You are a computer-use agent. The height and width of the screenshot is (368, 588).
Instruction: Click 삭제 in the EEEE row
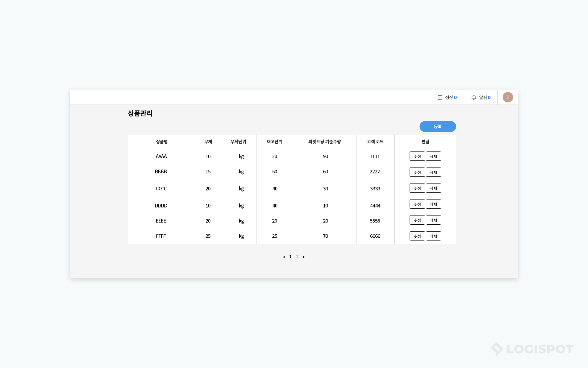(433, 220)
